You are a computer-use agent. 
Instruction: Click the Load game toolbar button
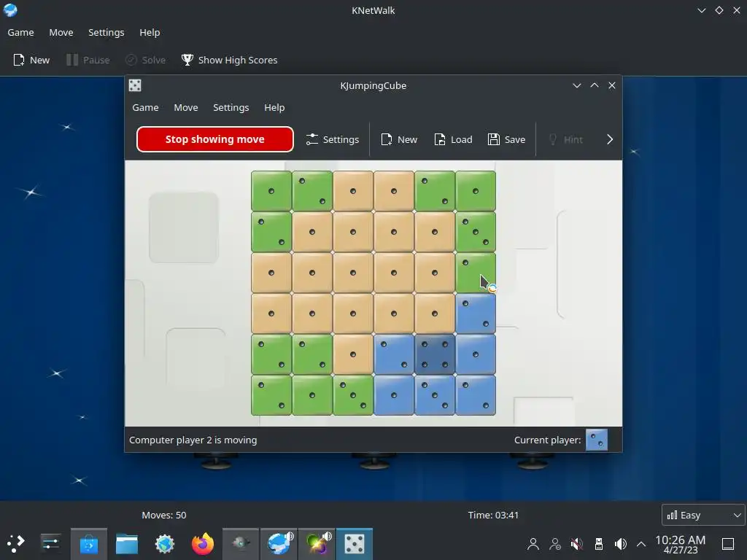pyautogui.click(x=453, y=139)
